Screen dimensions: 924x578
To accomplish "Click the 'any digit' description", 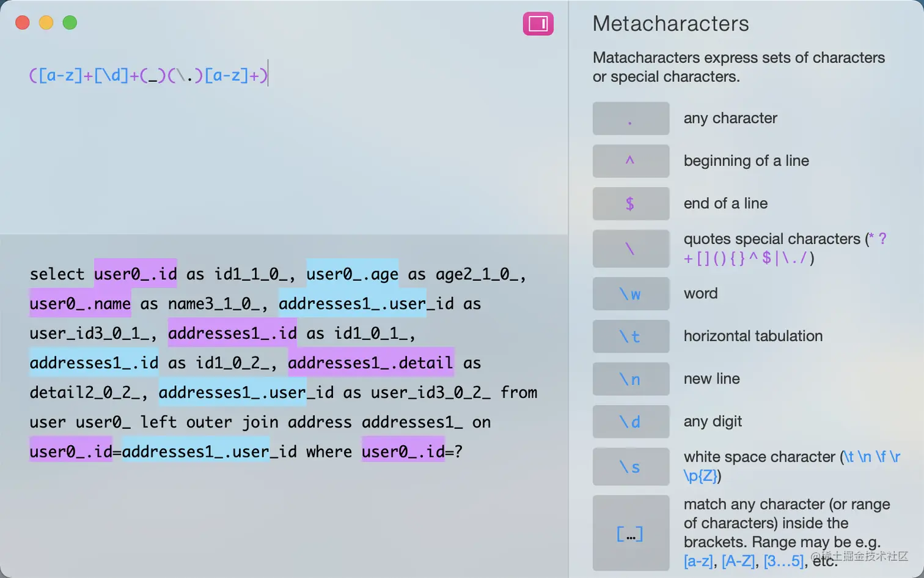I will pyautogui.click(x=713, y=421).
